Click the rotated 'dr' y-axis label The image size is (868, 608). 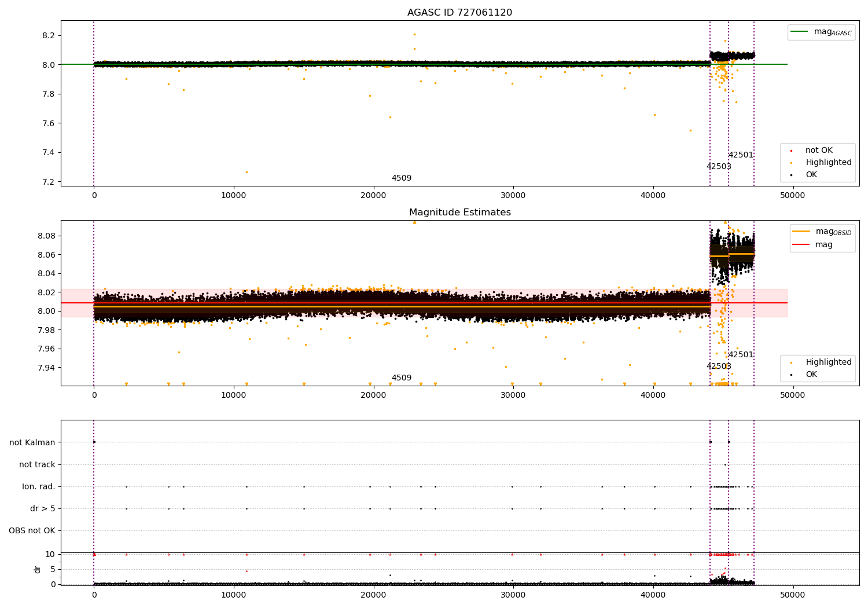click(38, 569)
